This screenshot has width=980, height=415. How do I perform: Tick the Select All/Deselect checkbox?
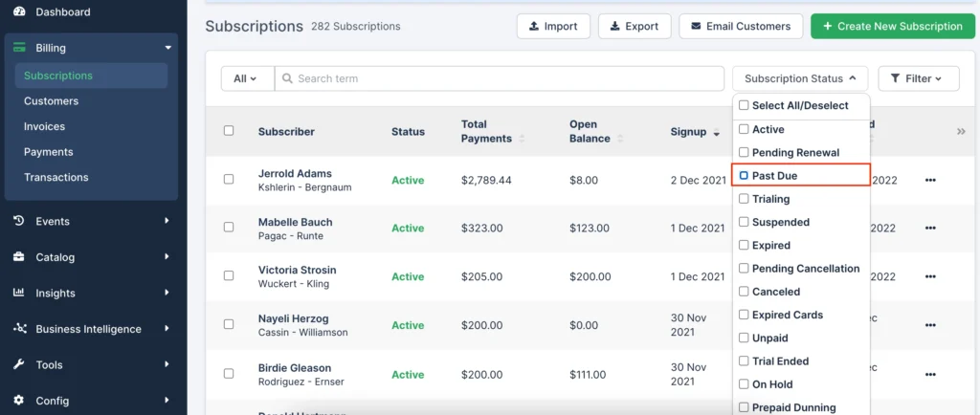[744, 106]
